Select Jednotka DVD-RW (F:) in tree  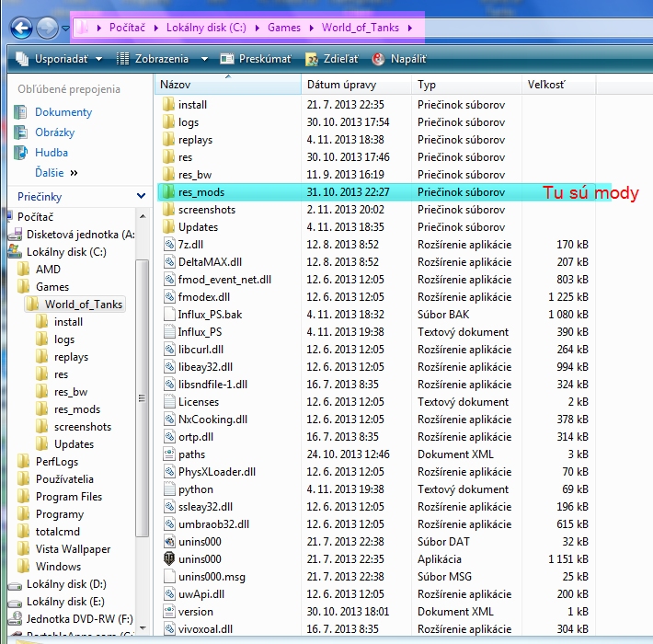pos(79,619)
